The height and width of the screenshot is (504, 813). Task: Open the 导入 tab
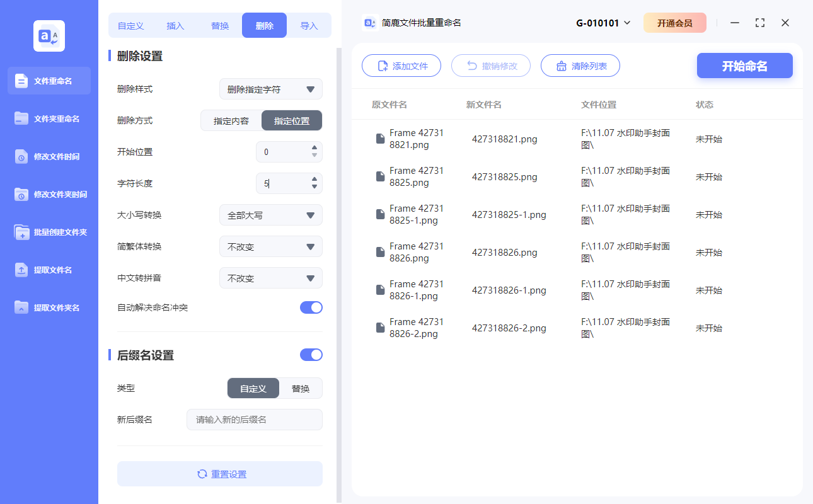(309, 25)
